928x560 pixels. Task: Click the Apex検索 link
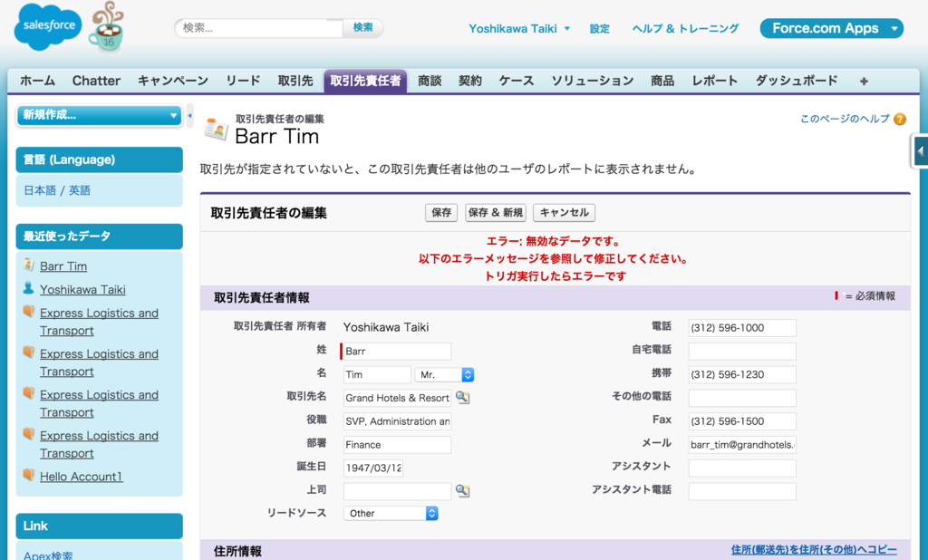click(48, 555)
